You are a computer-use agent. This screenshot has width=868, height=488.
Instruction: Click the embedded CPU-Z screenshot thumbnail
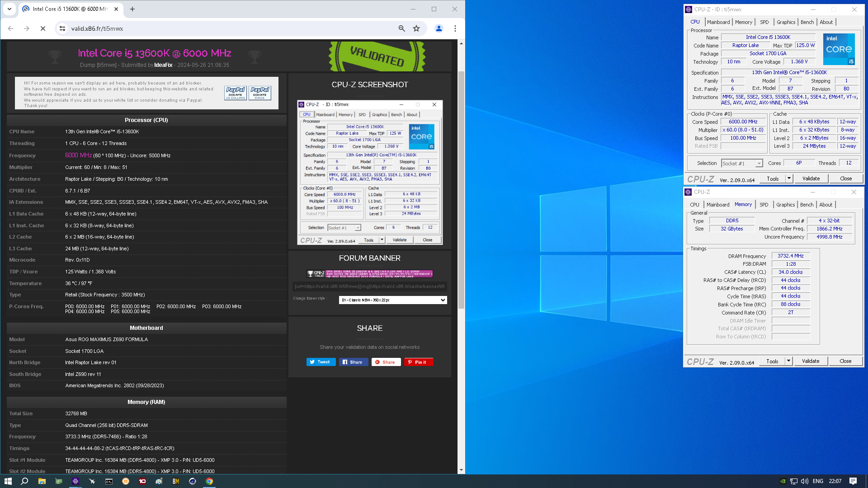[370, 173]
